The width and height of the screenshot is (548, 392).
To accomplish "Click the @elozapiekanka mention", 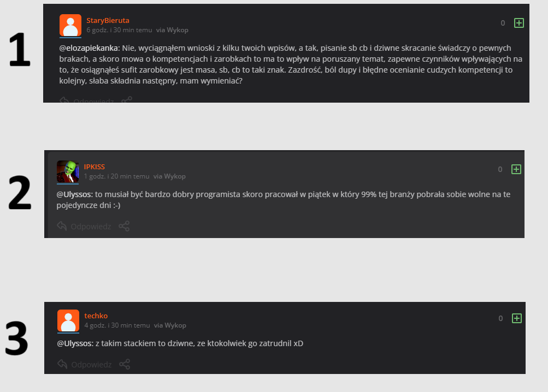I will 89,48.
